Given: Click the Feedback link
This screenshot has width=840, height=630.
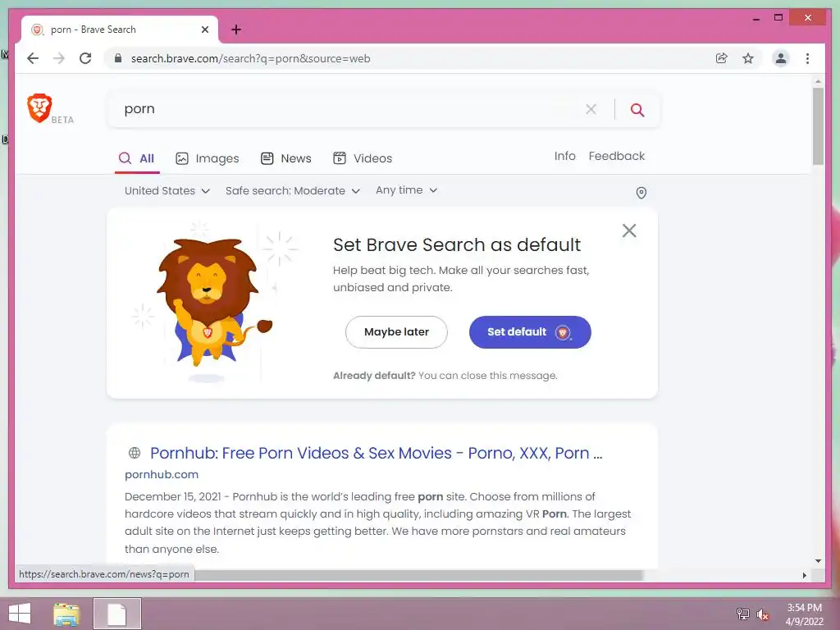Looking at the screenshot, I should coord(617,156).
